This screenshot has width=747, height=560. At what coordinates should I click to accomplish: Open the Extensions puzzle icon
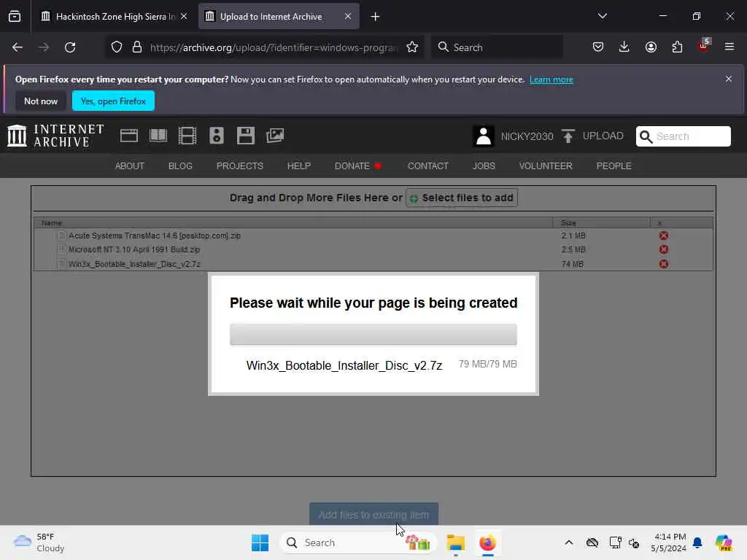point(677,47)
